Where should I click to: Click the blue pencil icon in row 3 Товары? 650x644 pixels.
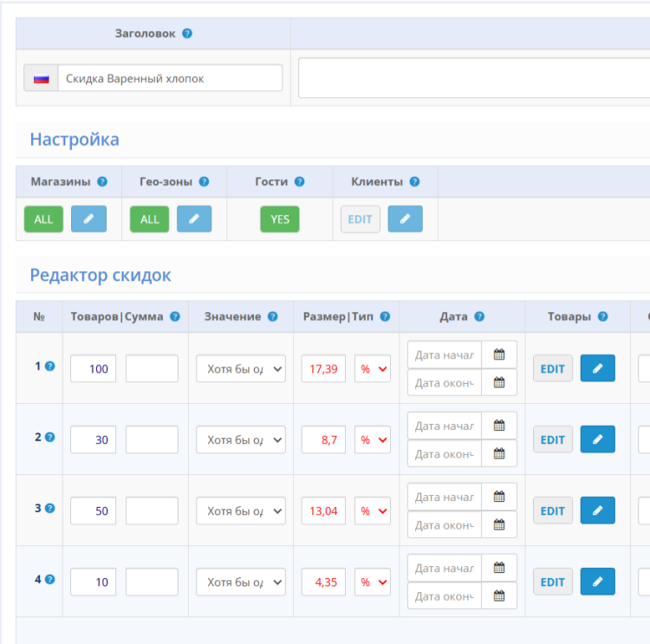pos(597,511)
